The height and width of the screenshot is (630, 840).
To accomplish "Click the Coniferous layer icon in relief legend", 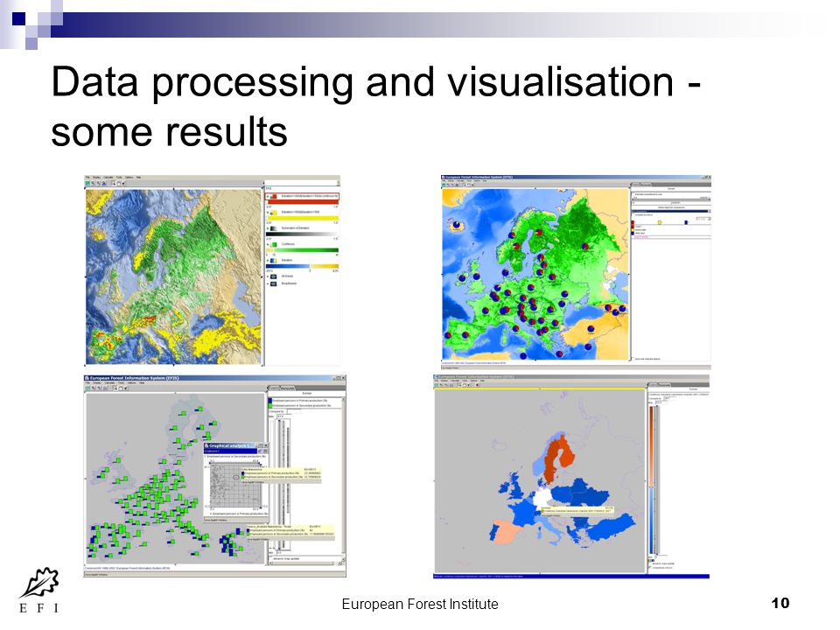I will click(274, 245).
